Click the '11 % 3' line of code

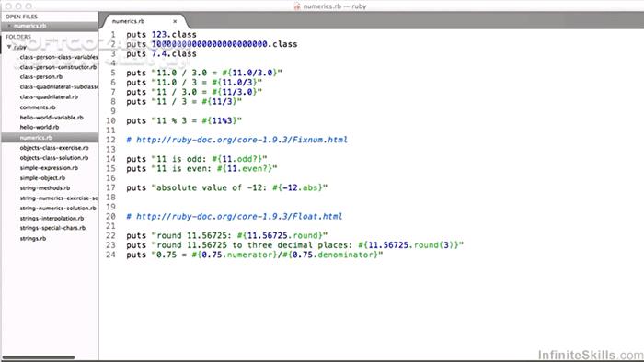(184, 120)
